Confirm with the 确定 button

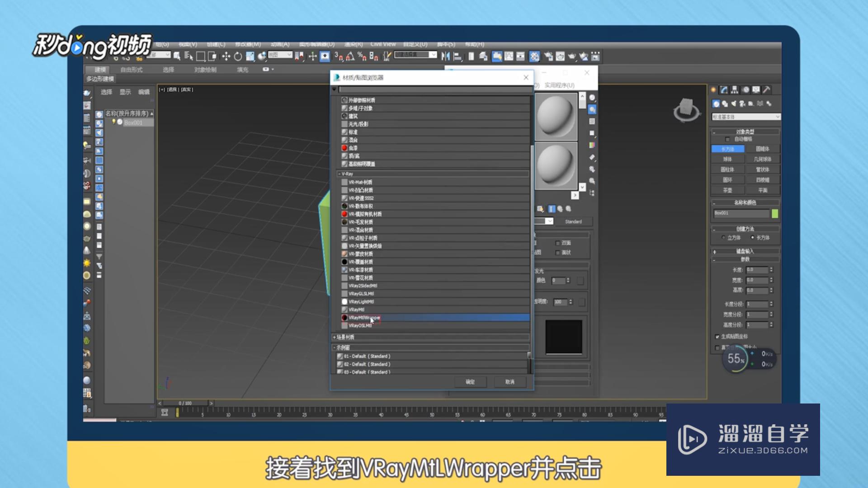(x=470, y=382)
